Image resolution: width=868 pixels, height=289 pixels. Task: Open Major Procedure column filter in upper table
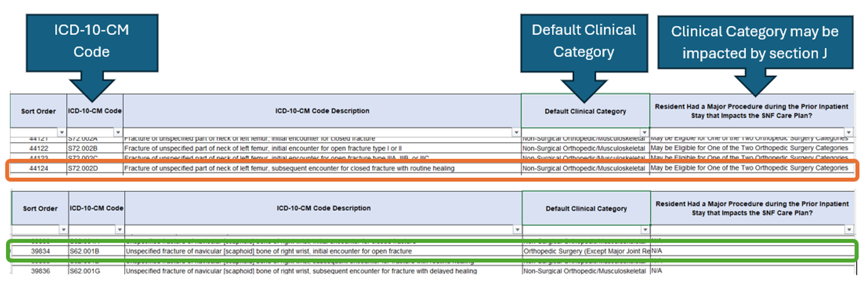[848, 132]
